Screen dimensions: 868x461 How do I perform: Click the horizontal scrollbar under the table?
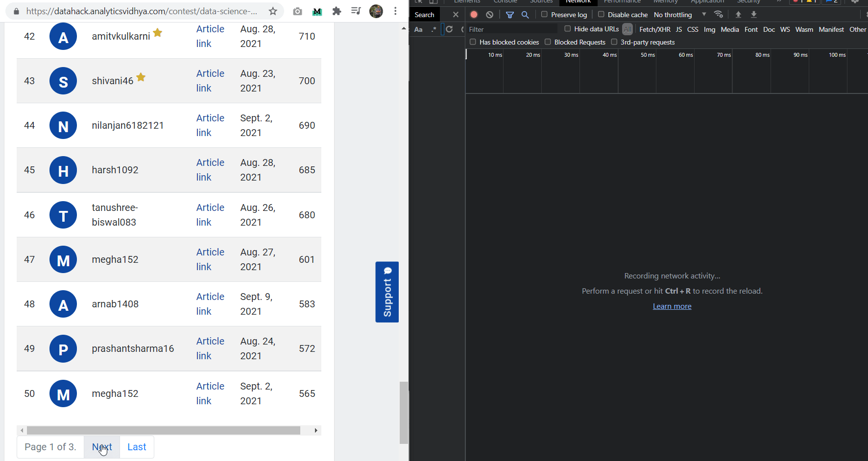click(x=163, y=430)
